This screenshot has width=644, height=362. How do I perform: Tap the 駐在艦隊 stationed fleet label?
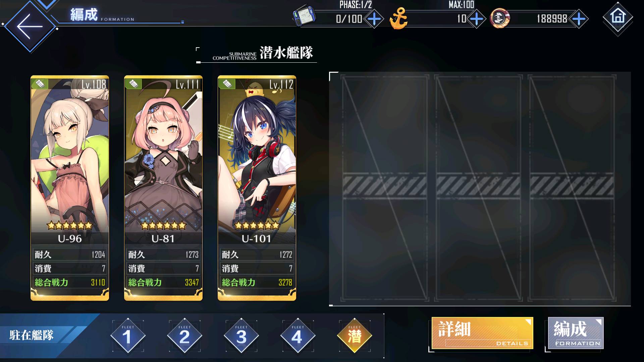(x=32, y=335)
